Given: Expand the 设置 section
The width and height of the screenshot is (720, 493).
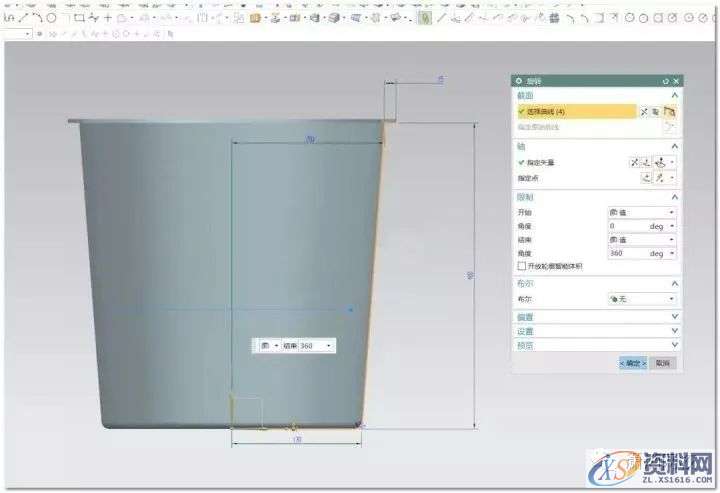Looking at the screenshot, I should [675, 331].
